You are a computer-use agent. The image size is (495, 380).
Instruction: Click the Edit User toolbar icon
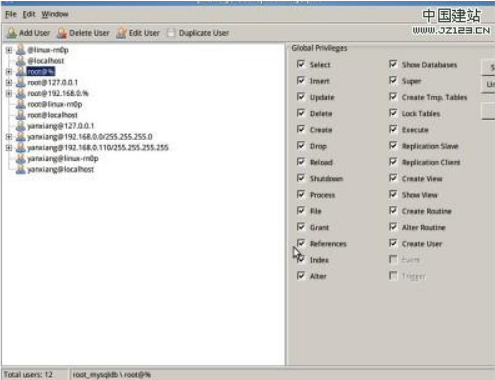[122, 33]
